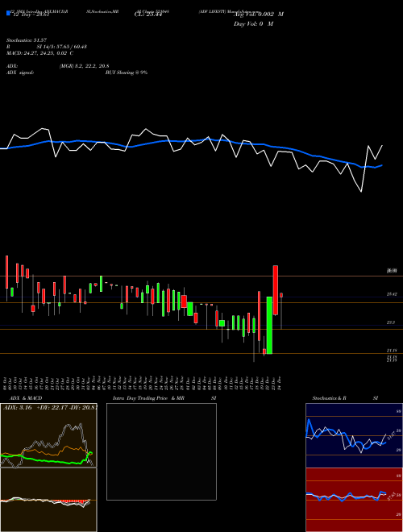
Task: Click the blue 12 Day SMA legend square
Action: coord(8,13)
